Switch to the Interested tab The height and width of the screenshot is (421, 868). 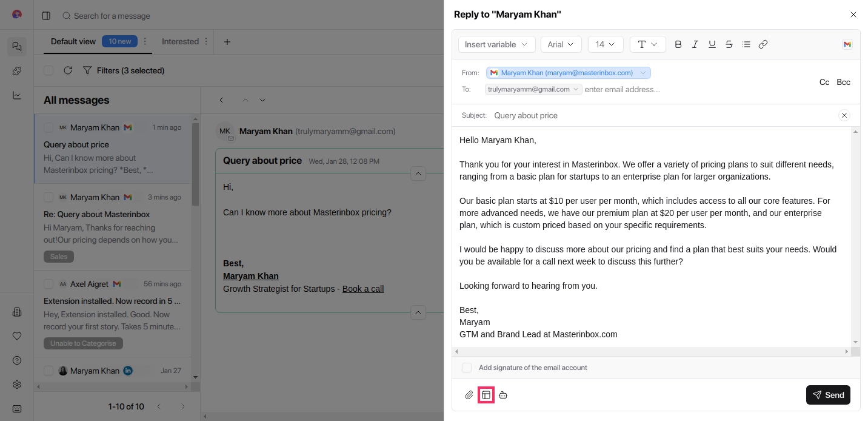(x=180, y=41)
